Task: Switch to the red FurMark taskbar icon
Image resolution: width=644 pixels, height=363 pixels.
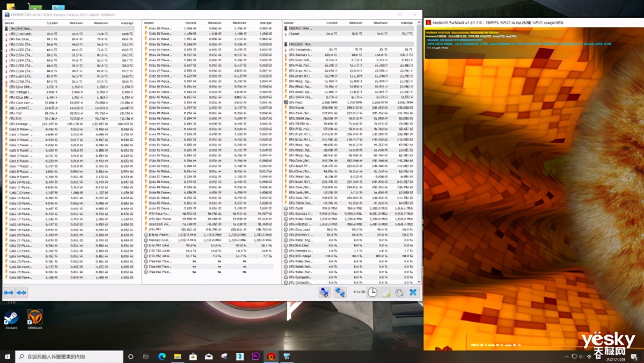Action: [x=272, y=357]
